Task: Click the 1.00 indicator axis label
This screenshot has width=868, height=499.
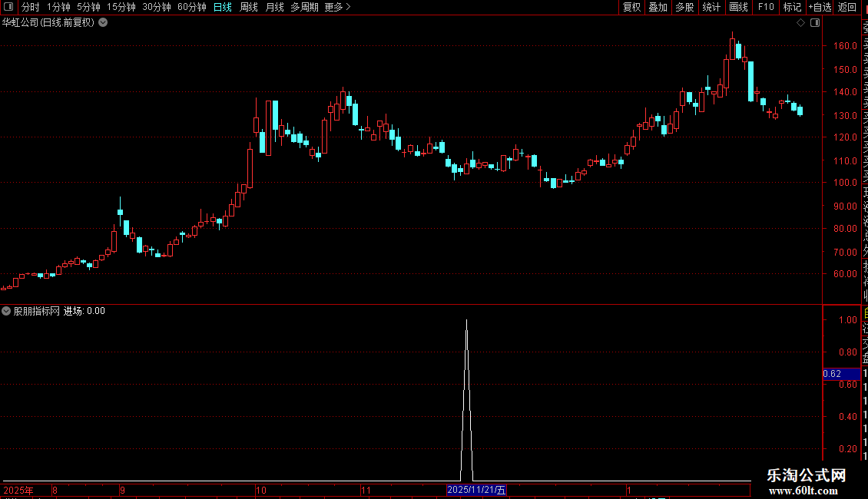Action: click(847, 320)
